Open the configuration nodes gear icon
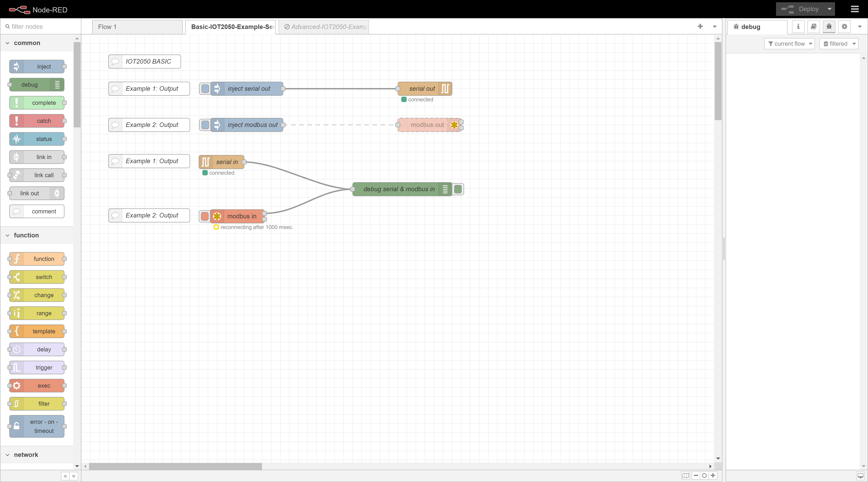 point(844,27)
